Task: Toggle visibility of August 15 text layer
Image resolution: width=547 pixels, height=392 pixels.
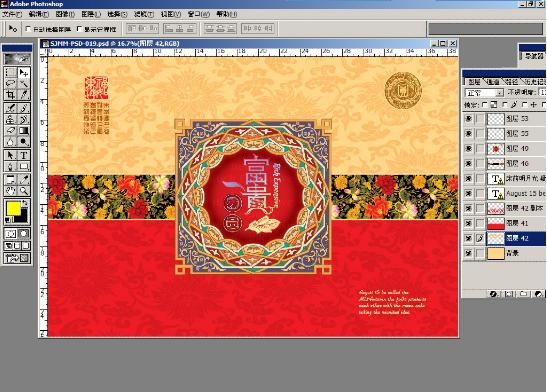Action: point(469,193)
